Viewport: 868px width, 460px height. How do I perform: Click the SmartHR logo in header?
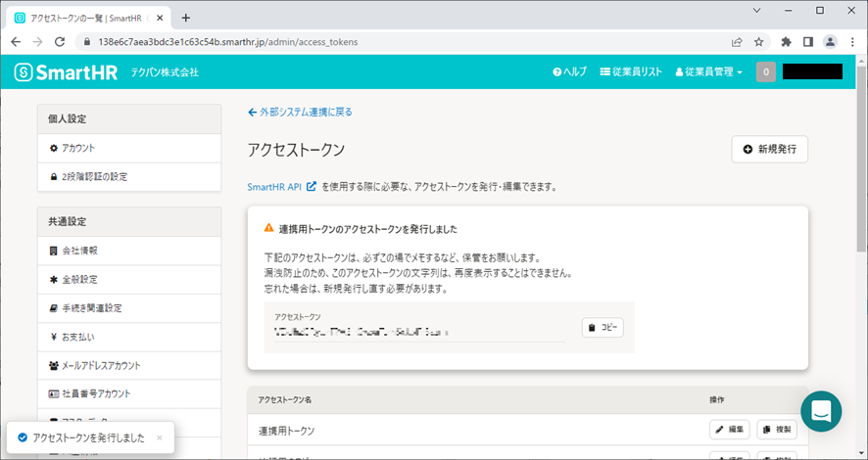67,71
